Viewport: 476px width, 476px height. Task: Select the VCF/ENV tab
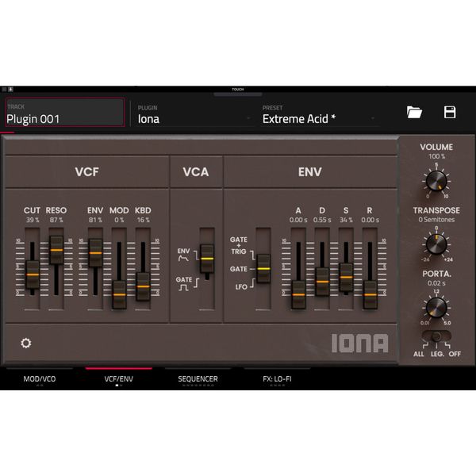point(119,379)
